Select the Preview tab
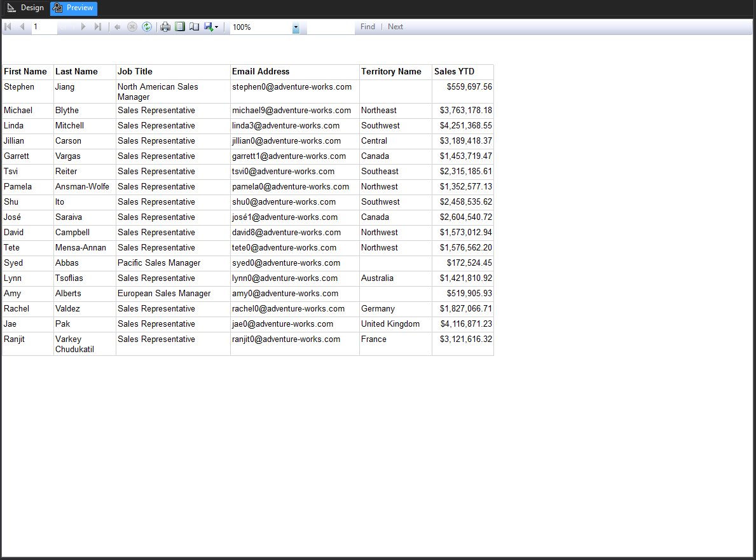Image resolution: width=756 pixels, height=560 pixels. point(73,8)
